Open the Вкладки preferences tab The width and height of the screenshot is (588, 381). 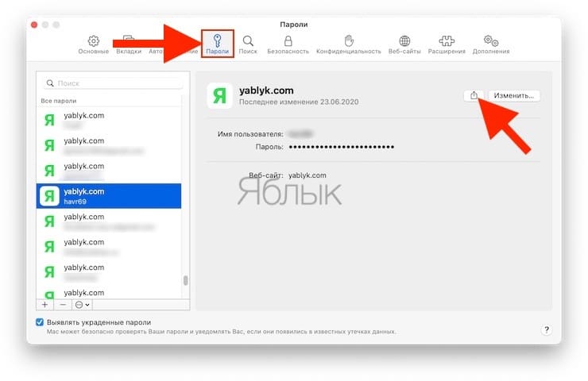tap(129, 44)
